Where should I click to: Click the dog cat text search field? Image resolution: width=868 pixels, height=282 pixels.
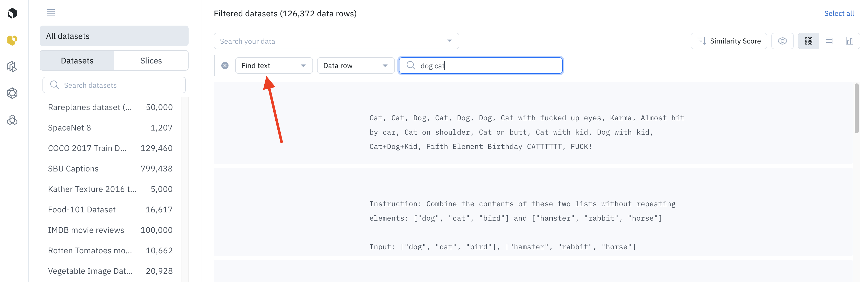[481, 66]
